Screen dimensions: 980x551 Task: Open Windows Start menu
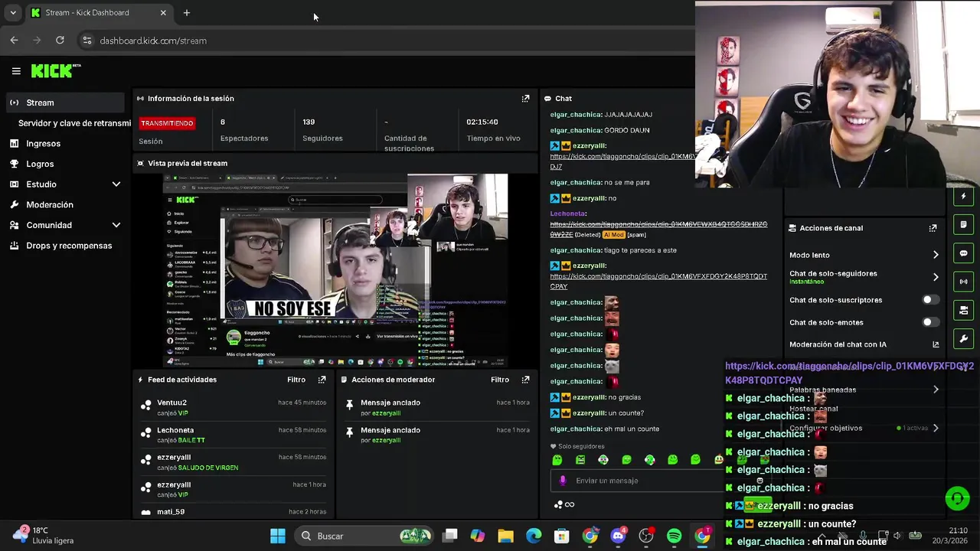pos(278,536)
